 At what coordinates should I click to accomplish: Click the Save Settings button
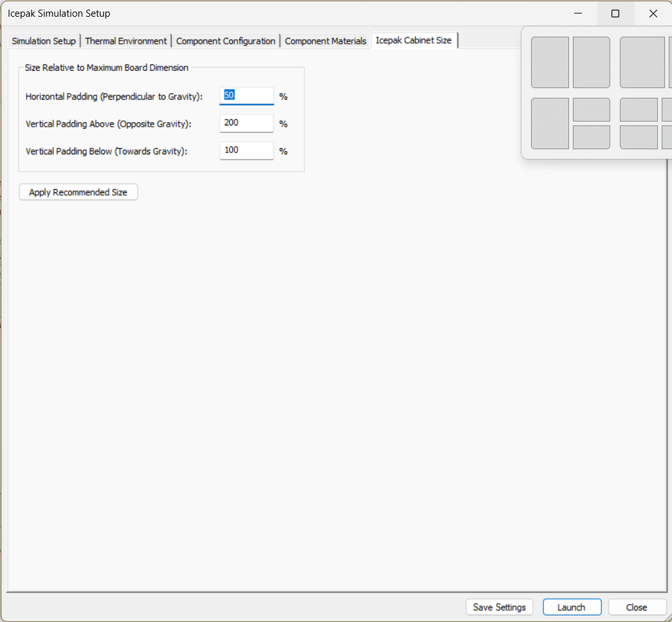tap(499, 607)
